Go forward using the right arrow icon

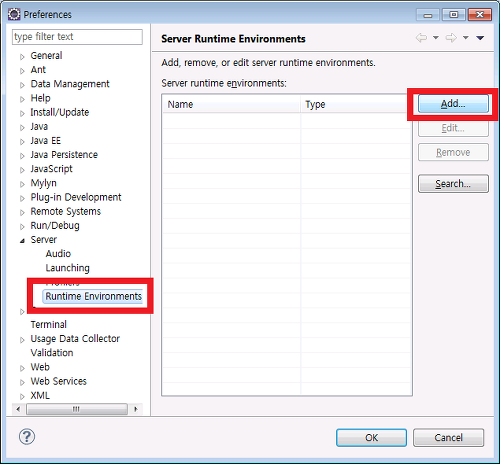451,38
